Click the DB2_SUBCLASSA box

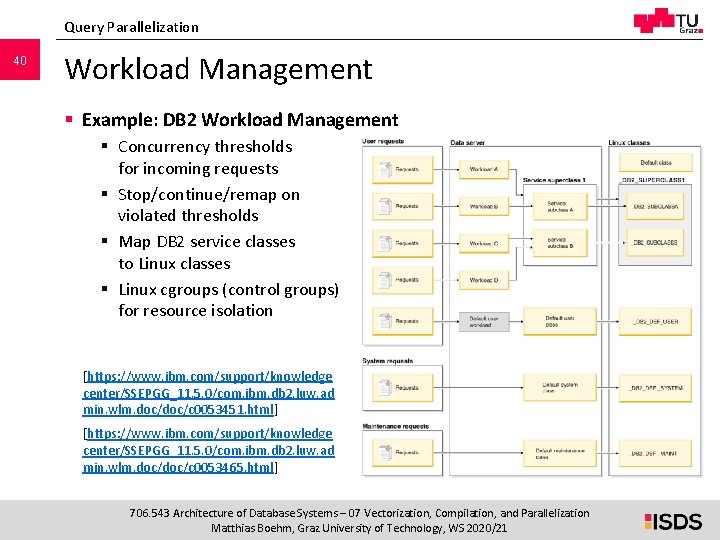coord(655,206)
